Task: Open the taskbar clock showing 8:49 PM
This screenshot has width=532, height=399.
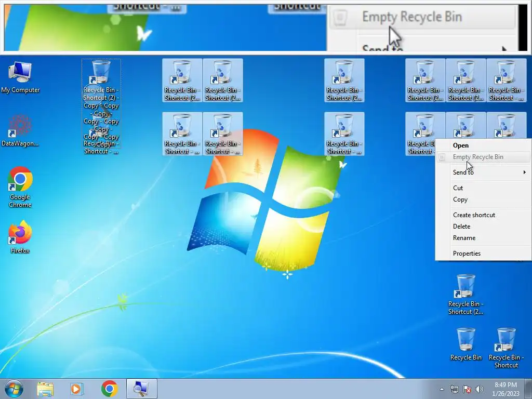Action: (x=506, y=389)
